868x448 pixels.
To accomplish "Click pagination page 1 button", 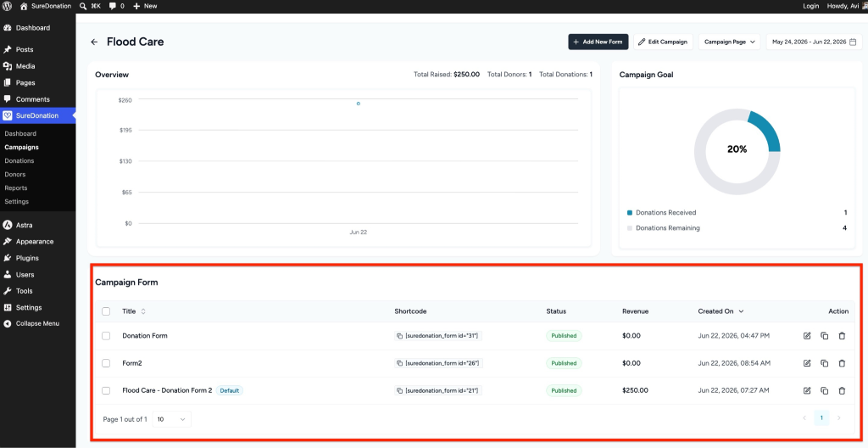I will 821,418.
